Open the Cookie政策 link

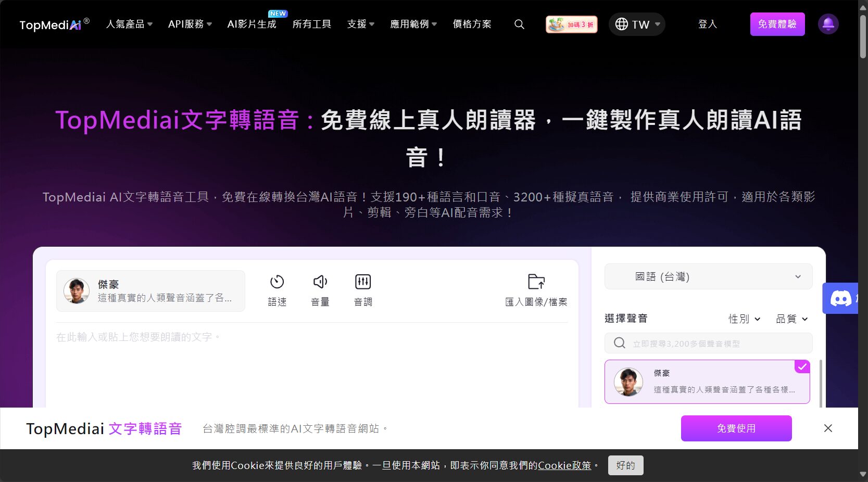click(x=564, y=465)
